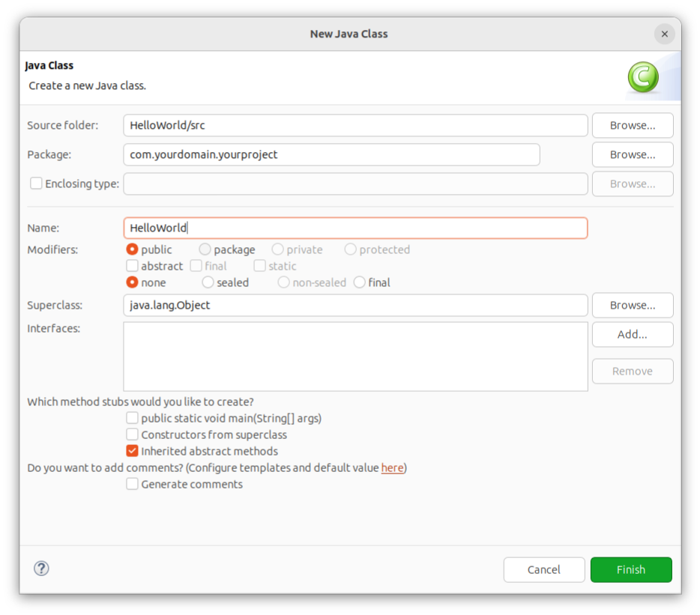
Task: Enable the abstract modifier checkbox
Action: coord(132,266)
